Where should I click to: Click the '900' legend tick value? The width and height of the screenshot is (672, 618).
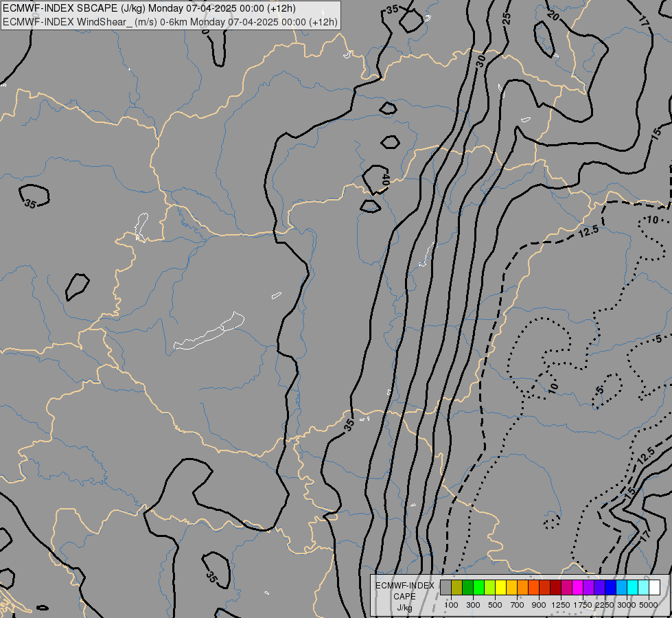click(539, 605)
